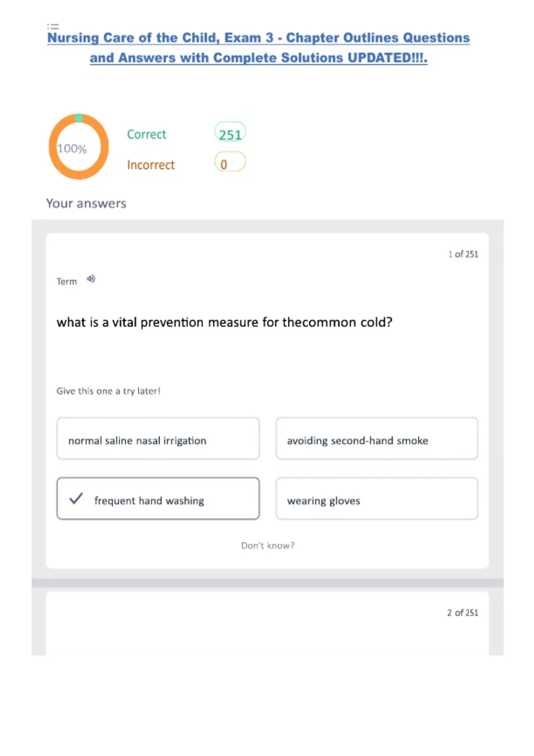Click the Incorrect count badge showing 0
Screen dimensions: 534x756
[230, 163]
